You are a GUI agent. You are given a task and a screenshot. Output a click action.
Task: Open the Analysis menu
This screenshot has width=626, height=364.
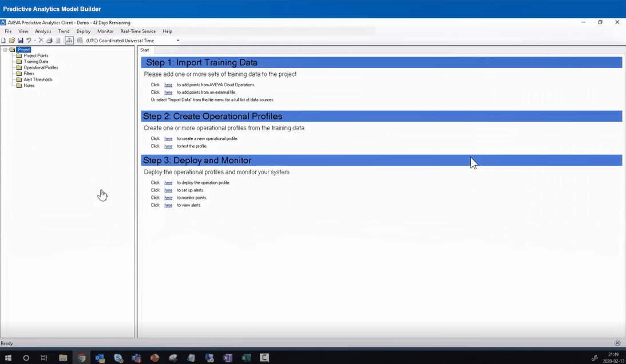pos(43,31)
